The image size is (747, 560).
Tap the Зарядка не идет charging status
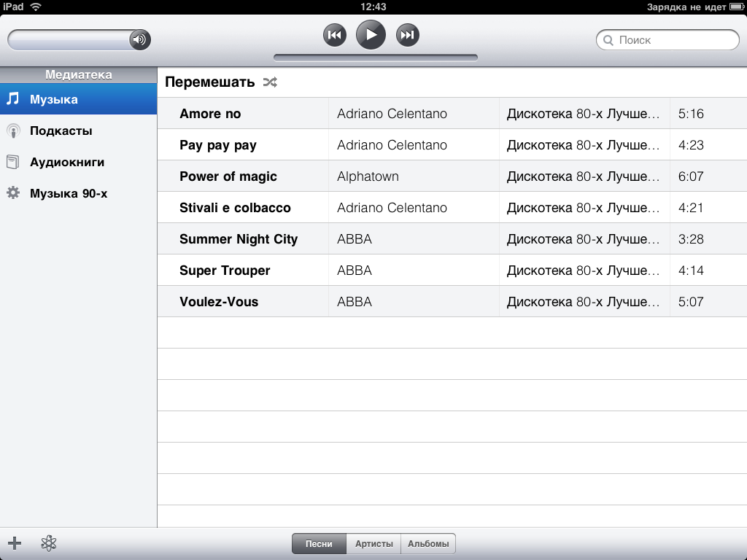click(x=686, y=7)
